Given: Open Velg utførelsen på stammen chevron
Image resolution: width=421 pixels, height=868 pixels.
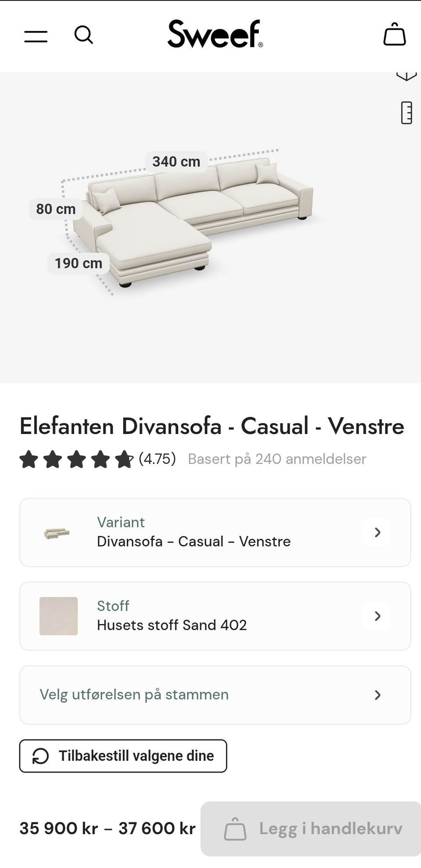Looking at the screenshot, I should [377, 695].
